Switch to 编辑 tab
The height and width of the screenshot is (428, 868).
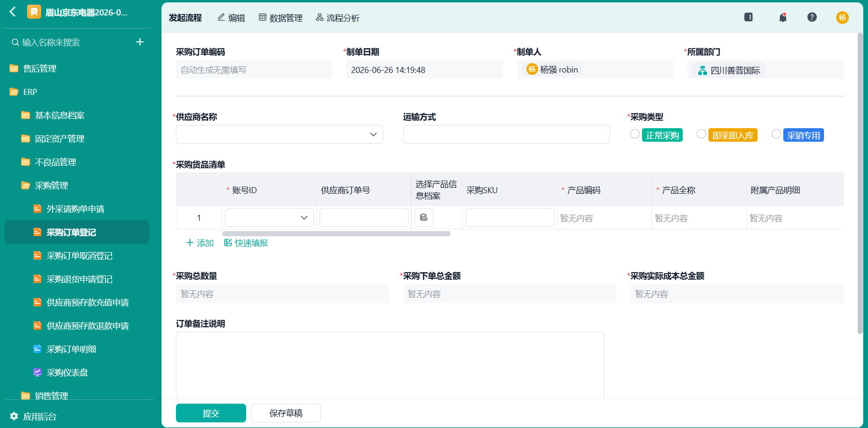(x=231, y=18)
